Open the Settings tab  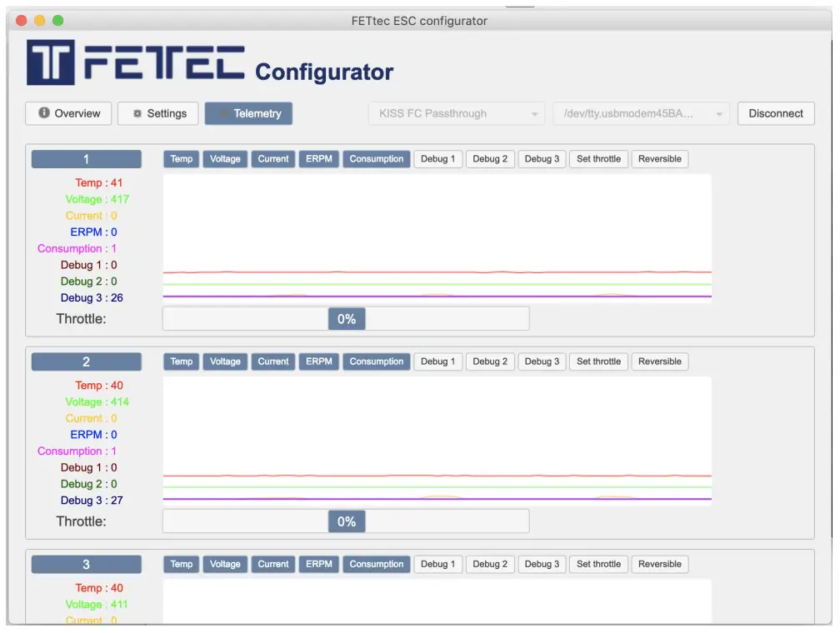tap(158, 113)
